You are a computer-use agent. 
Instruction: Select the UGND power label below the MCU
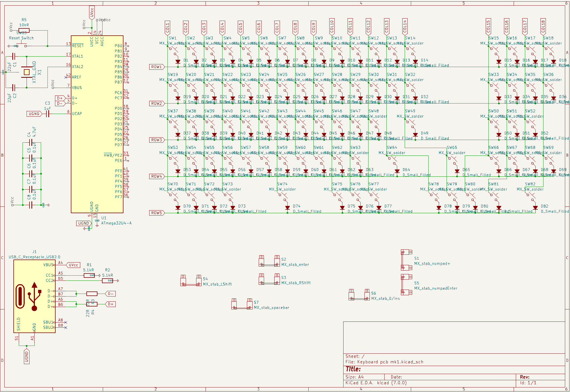tap(83, 223)
